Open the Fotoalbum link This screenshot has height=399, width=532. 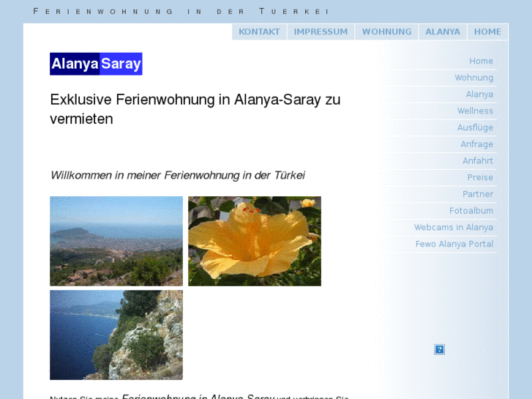click(x=471, y=211)
